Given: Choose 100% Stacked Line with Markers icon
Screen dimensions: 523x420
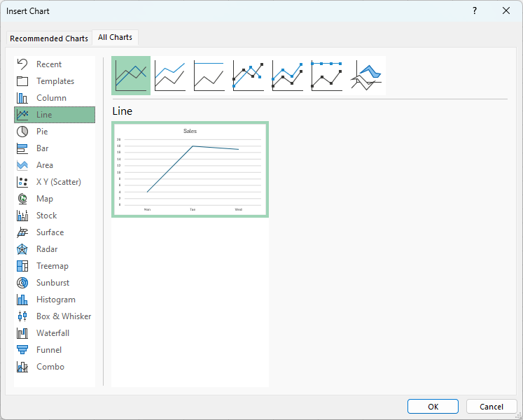Looking at the screenshot, I should [327, 76].
